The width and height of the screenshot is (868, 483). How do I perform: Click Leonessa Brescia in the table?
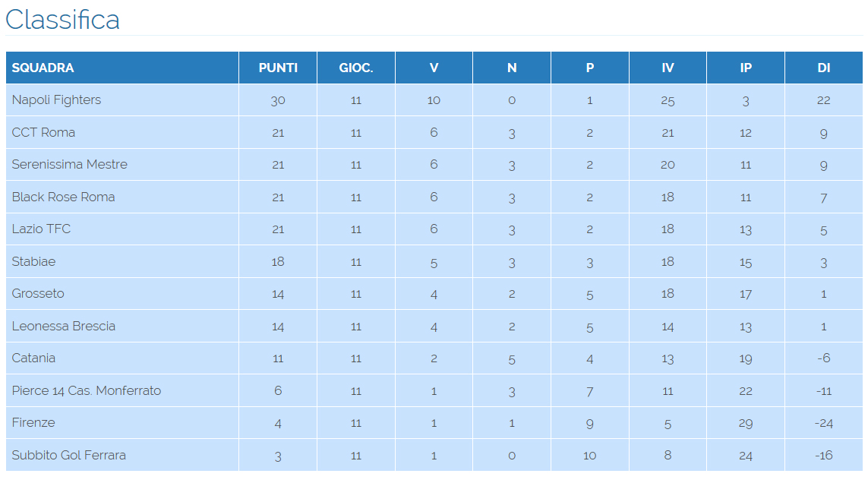pos(64,326)
